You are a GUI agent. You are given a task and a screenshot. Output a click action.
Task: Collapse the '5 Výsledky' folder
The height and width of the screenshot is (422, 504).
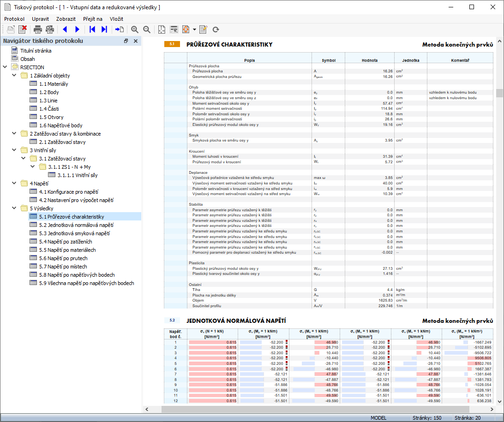pyautogui.click(x=14, y=208)
